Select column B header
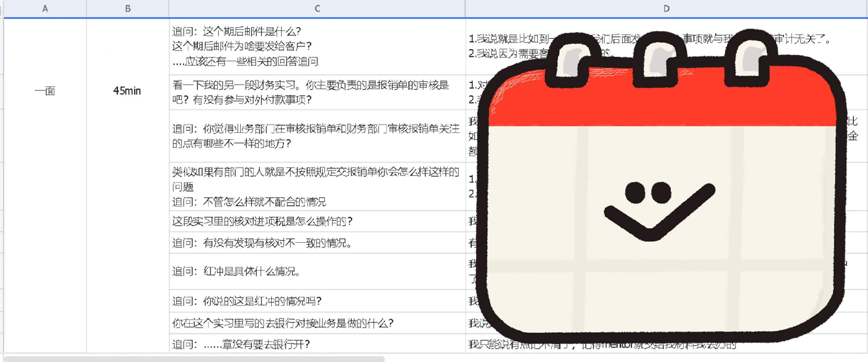868x362 pixels. (x=127, y=9)
